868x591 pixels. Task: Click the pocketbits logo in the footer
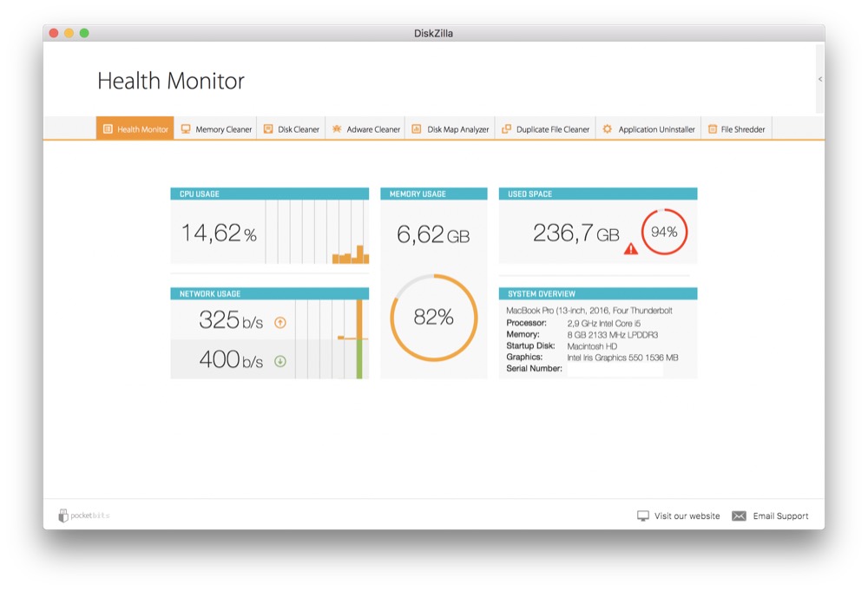coord(84,515)
